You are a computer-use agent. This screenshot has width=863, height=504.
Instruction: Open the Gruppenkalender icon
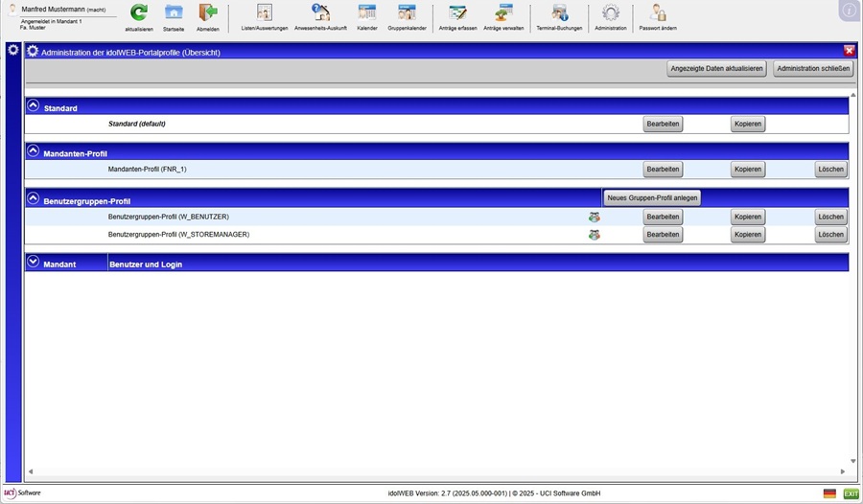pyautogui.click(x=407, y=13)
